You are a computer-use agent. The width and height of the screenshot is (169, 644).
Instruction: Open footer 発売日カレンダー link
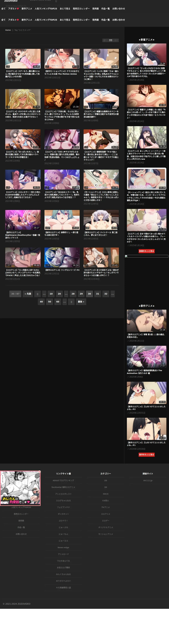pyautogui.click(x=21, y=514)
